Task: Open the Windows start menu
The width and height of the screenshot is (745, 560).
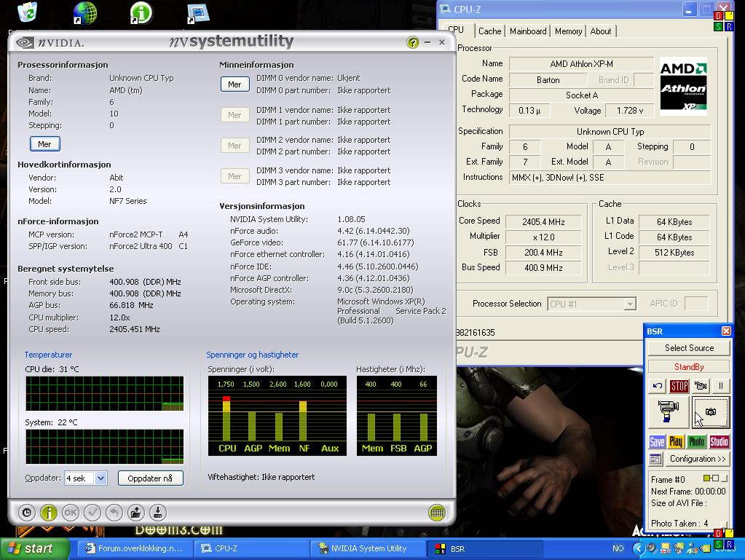Action: 35,548
